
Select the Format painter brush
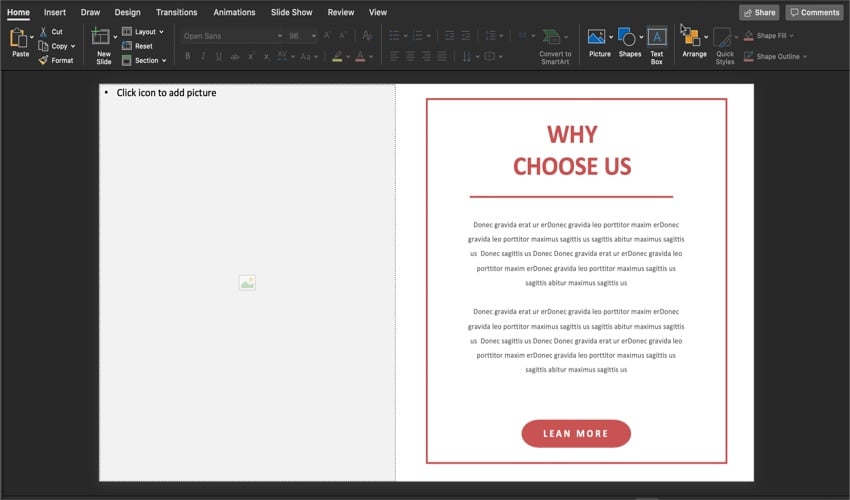[x=43, y=60]
